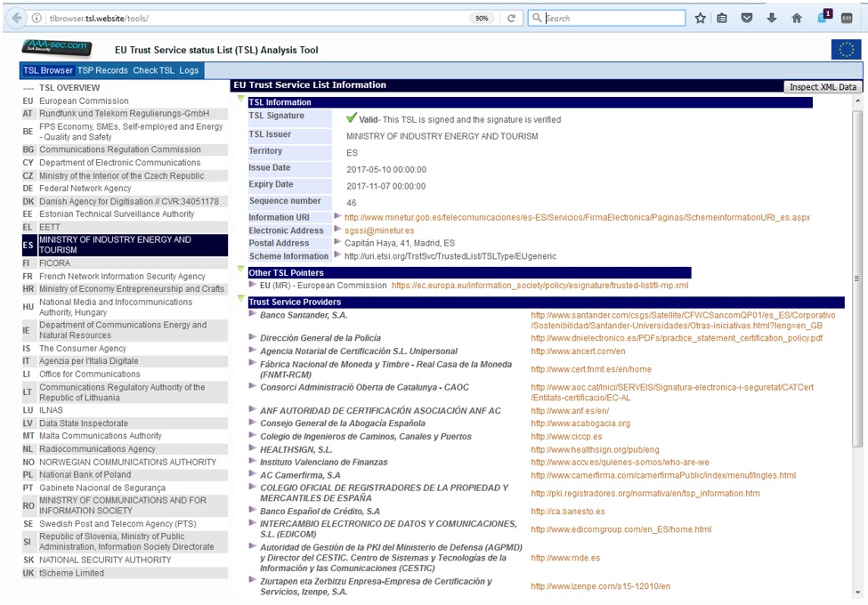This screenshot has height=605, width=868.
Task: Expand the AC Camerfirma, S.A provider
Action: pos(253,473)
